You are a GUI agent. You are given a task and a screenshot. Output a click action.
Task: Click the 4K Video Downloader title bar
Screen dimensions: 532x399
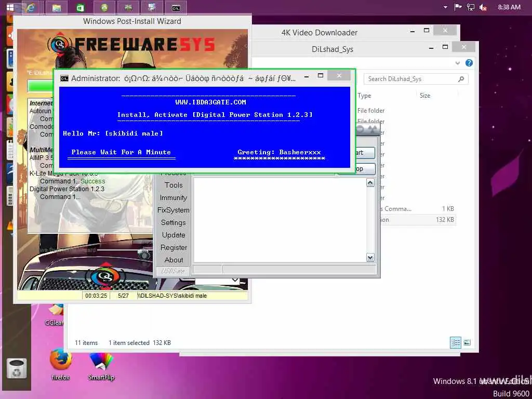click(x=320, y=33)
